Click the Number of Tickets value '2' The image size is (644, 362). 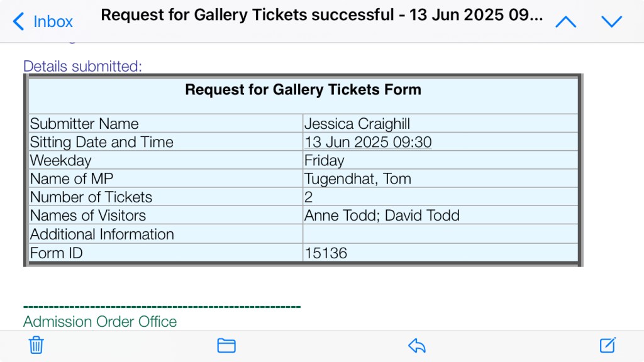pyautogui.click(x=309, y=197)
